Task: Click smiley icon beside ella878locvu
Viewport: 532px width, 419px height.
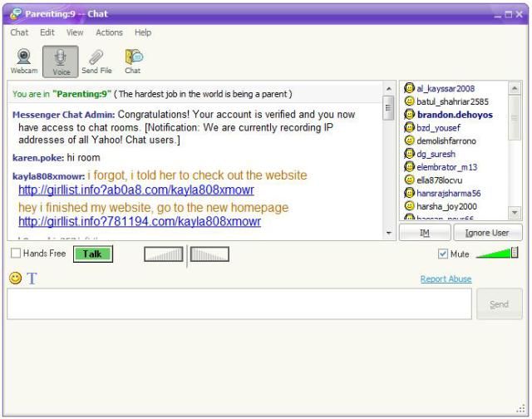Action: pyautogui.click(x=410, y=180)
